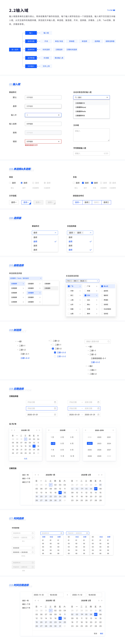Select 龙华新区 in the district column
The image size is (125, 644).
tap(107, 309)
